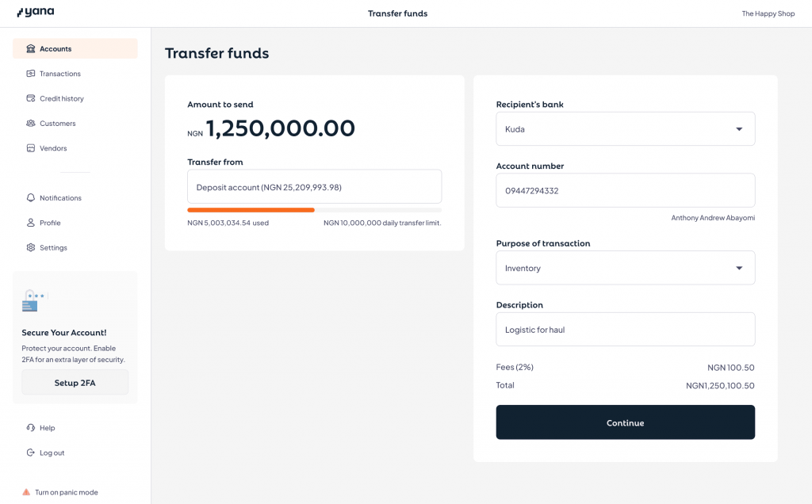Screen dimensions: 812x504
Task: Click the Settings gear icon
Action: point(31,247)
